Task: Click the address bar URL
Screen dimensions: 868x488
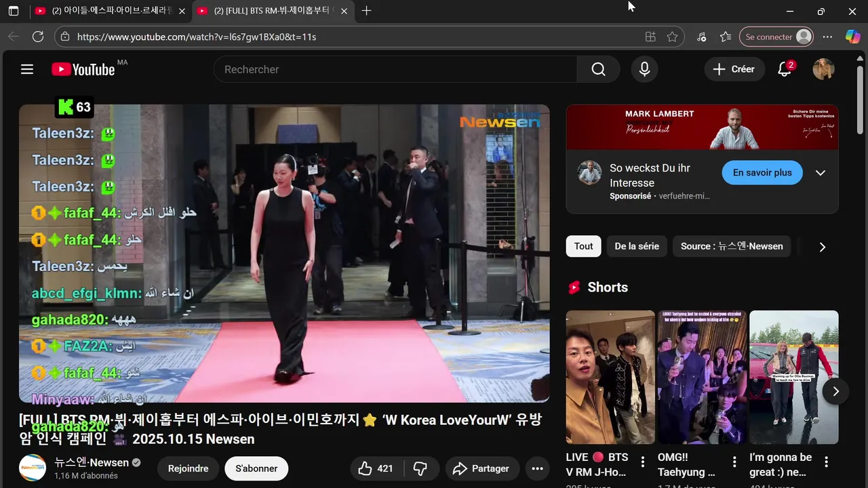Action: [197, 37]
